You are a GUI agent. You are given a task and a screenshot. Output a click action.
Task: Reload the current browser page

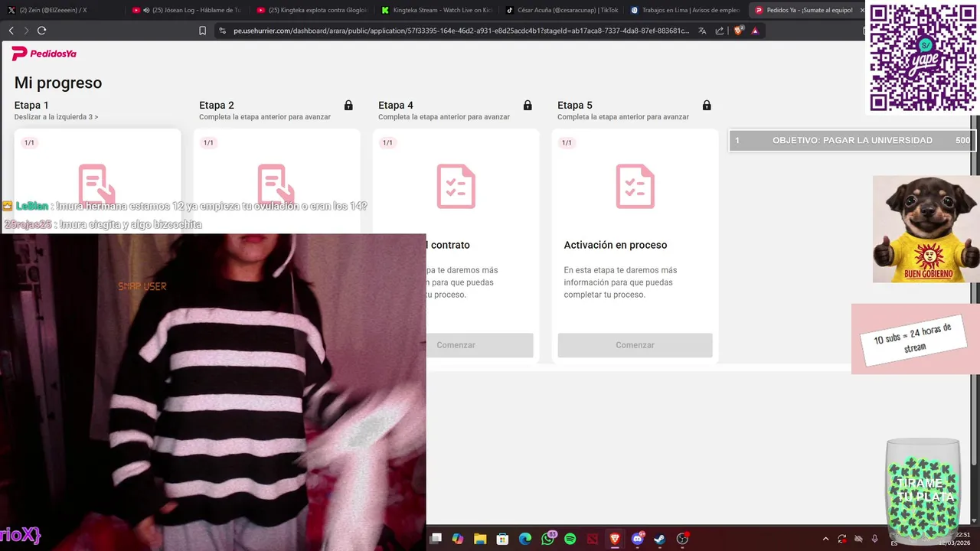41,31
